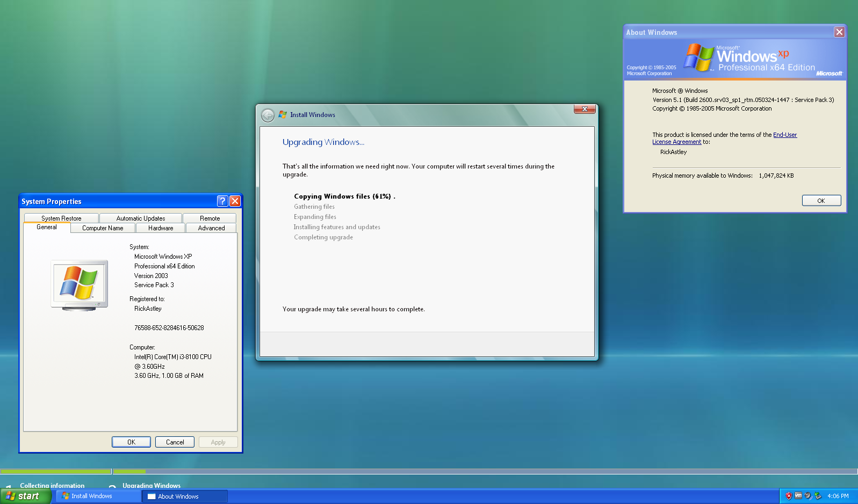
Task: Switch to the Computer Name tab
Action: (x=103, y=228)
